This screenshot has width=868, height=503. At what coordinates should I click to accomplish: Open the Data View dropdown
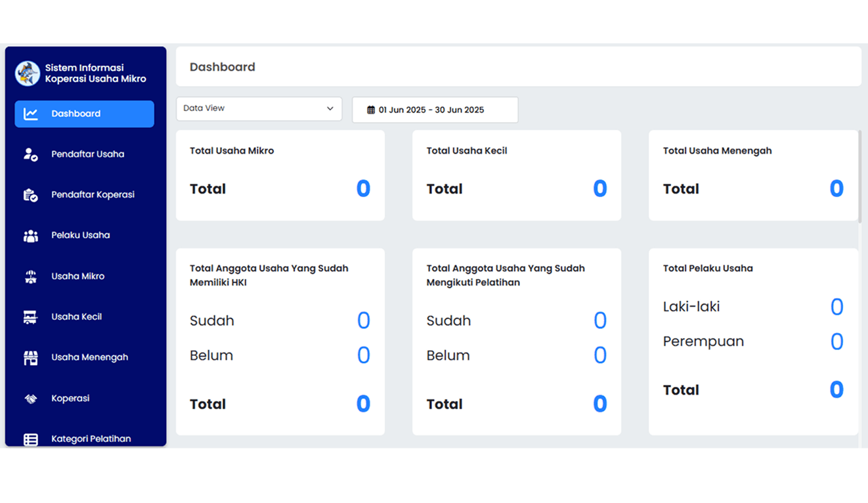[259, 109]
